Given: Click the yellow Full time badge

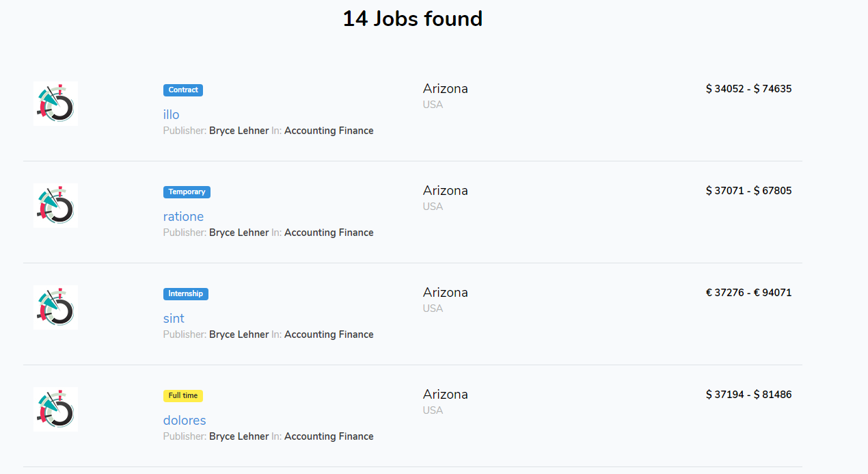Looking at the screenshot, I should point(183,395).
